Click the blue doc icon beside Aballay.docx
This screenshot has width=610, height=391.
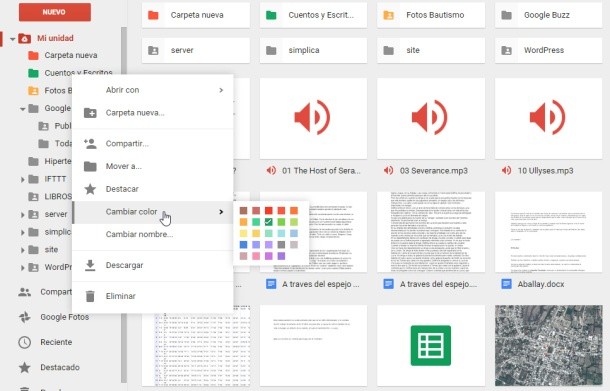(507, 284)
